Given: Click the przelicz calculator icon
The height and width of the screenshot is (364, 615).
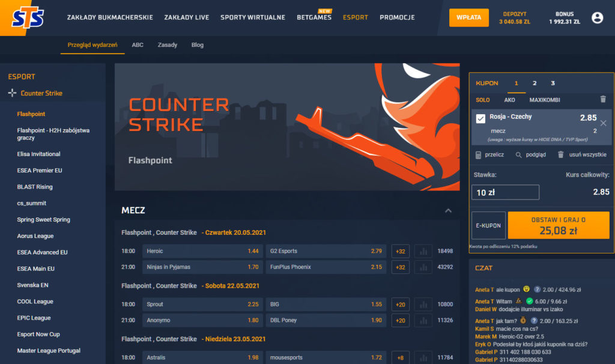Looking at the screenshot, I should (478, 155).
